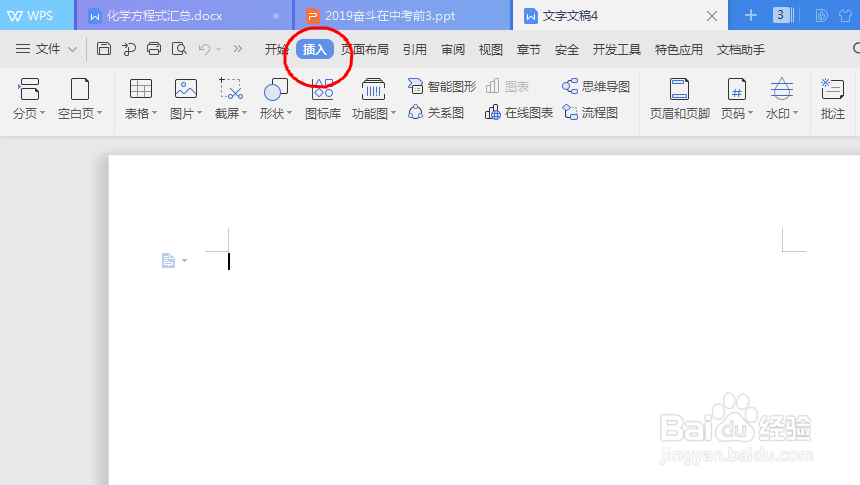Click the 图片 picture icon

point(186,89)
